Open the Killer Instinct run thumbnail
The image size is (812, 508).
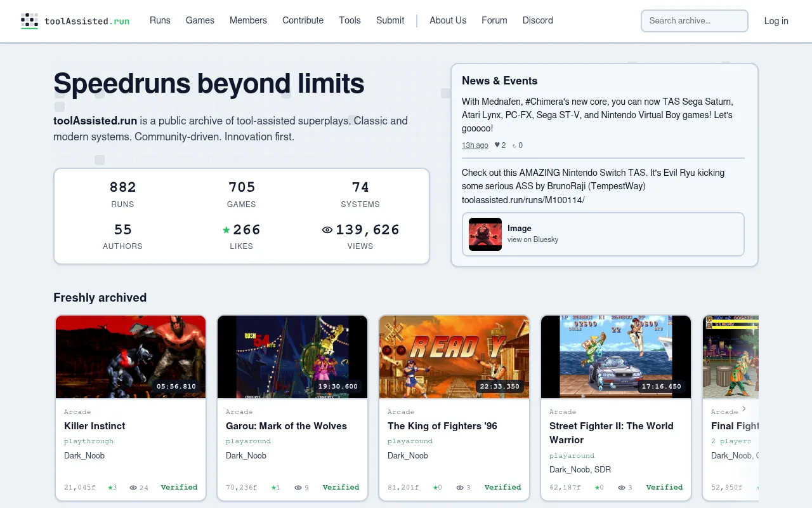[131, 357]
